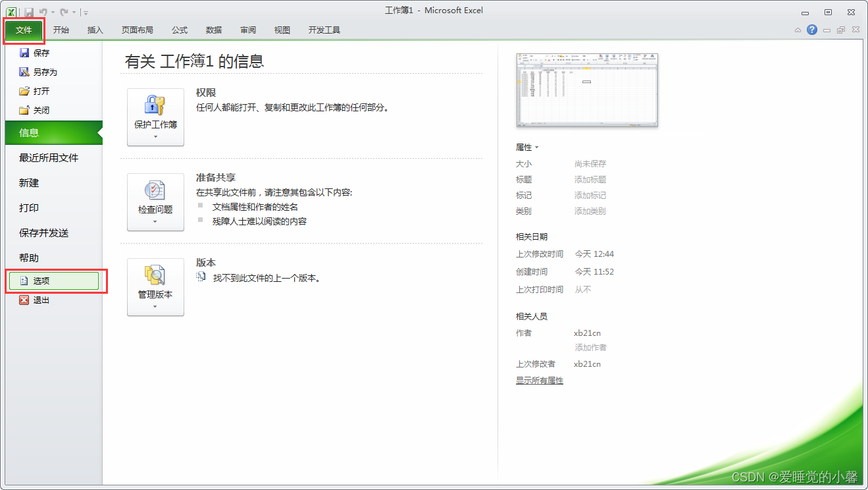Click the 今天 12:44 modified time

point(594,254)
